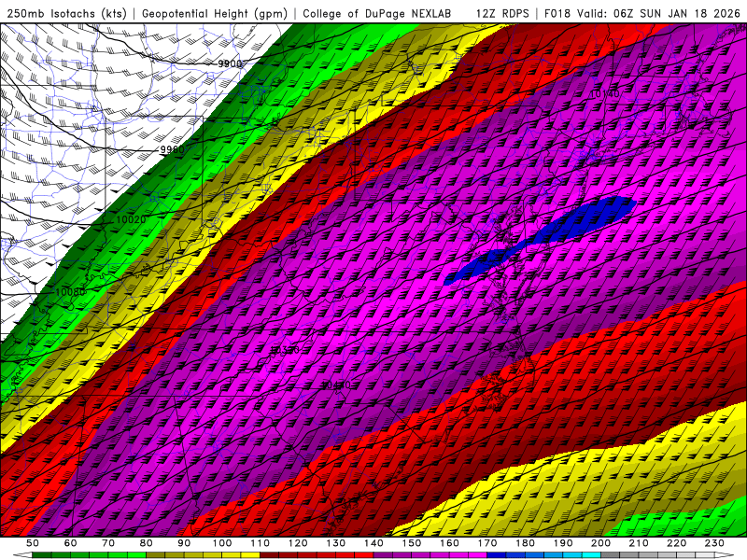Click the 10140 height contour label
Screen dimensions: 747x560
(x=605, y=94)
